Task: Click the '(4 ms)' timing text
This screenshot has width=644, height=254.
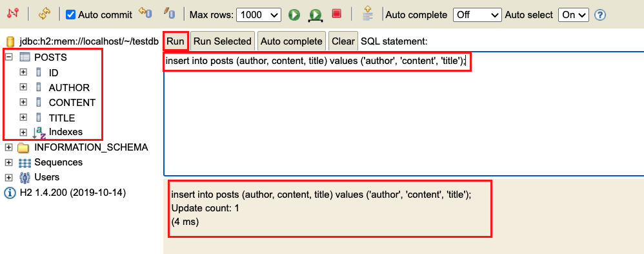Action: 185,222
